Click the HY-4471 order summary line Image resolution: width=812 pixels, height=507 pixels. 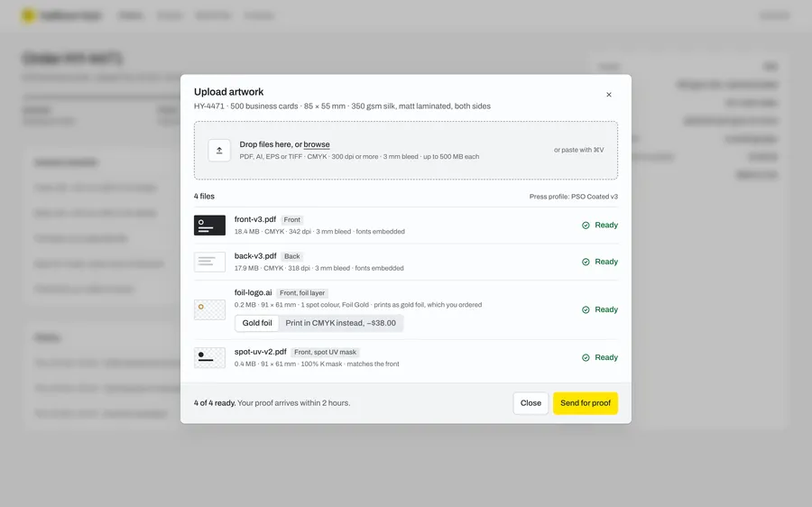click(342, 106)
